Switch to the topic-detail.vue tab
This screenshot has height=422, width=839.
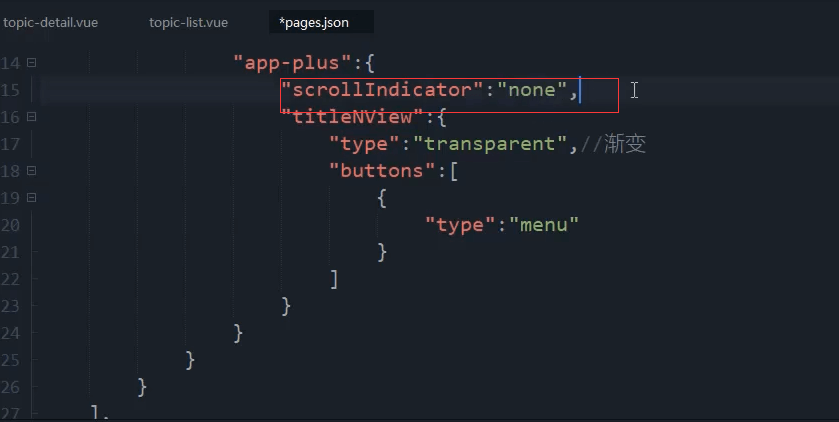point(51,23)
